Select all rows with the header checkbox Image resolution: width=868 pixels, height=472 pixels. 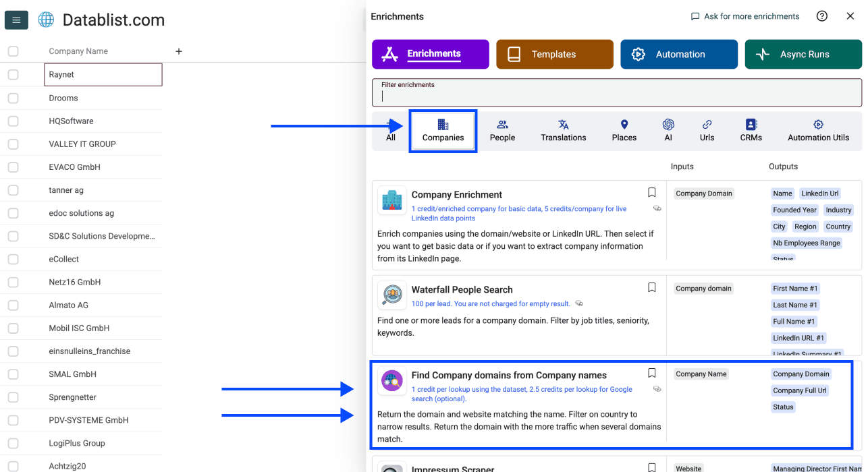tap(13, 51)
